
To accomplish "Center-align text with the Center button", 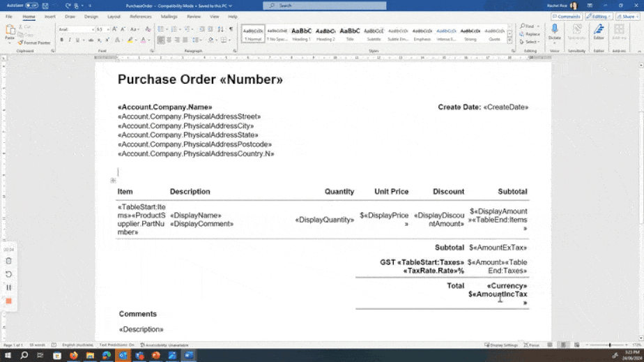I will (x=168, y=40).
